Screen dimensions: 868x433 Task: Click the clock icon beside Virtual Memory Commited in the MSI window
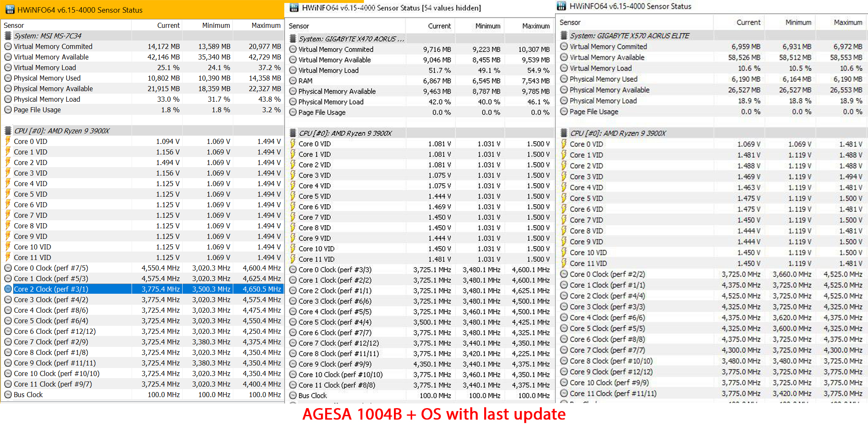point(8,46)
